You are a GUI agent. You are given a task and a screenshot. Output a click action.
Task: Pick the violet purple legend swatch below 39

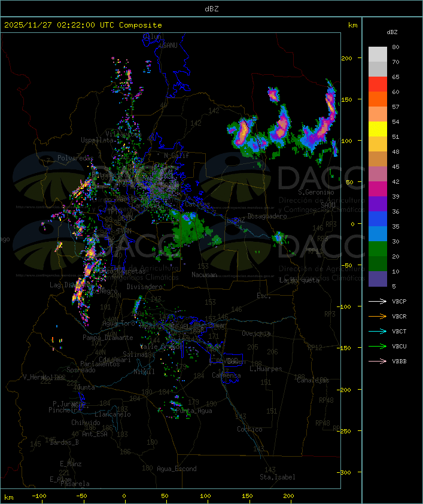point(378,204)
